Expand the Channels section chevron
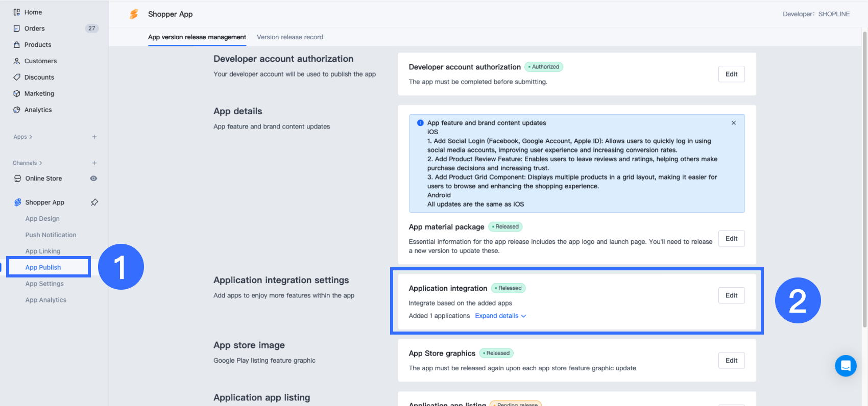Image resolution: width=868 pixels, height=406 pixels. [x=41, y=163]
